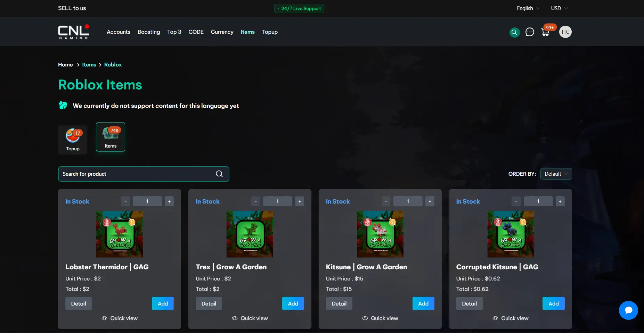Open Detail for Lobster Thermidor
The image size is (644, 333).
[x=79, y=303]
